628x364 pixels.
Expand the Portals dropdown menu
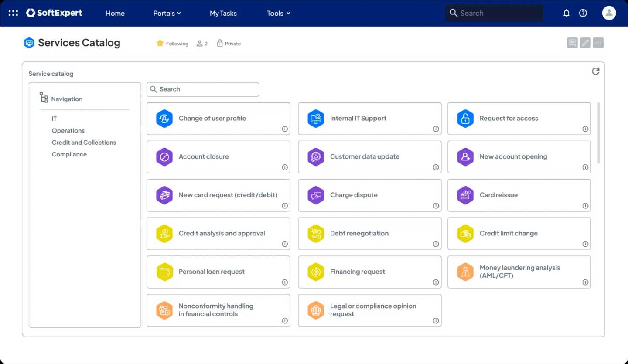[167, 14]
